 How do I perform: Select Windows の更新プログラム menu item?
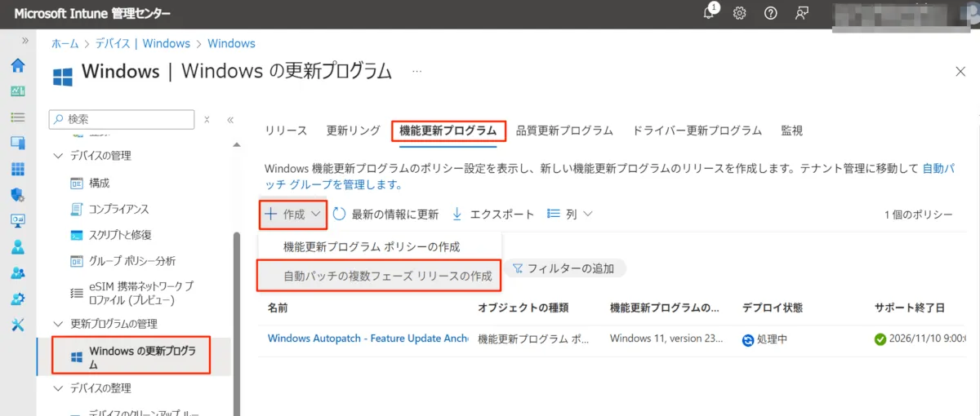[x=133, y=356]
